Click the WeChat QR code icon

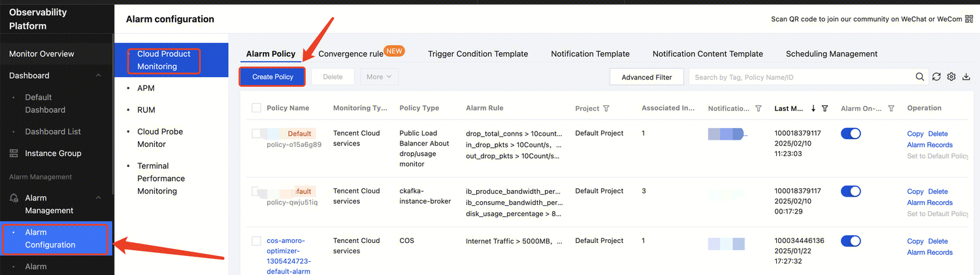point(970,19)
